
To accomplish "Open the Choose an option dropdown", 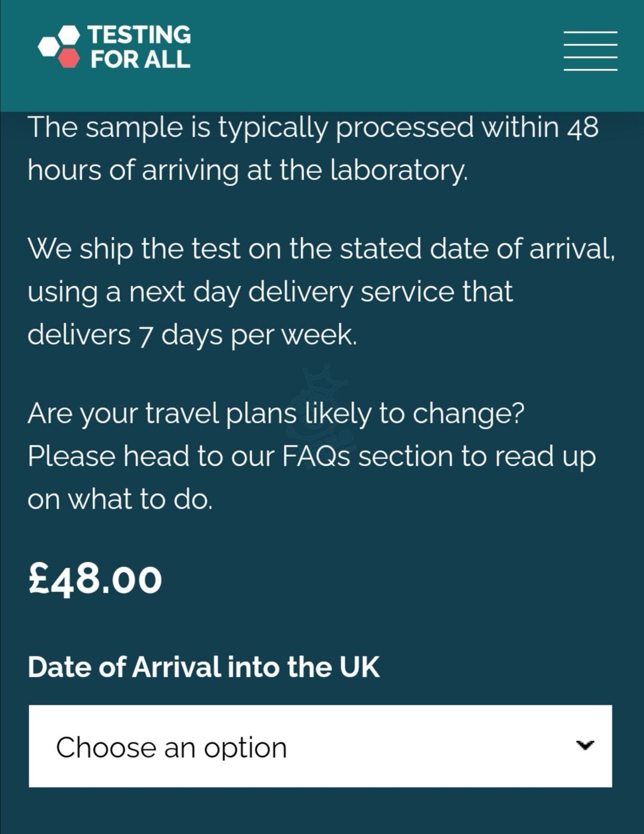I will 320,746.
